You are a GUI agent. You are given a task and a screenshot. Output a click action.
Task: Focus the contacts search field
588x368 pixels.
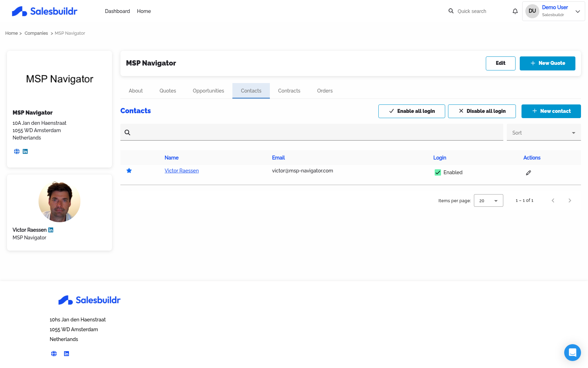(312, 132)
